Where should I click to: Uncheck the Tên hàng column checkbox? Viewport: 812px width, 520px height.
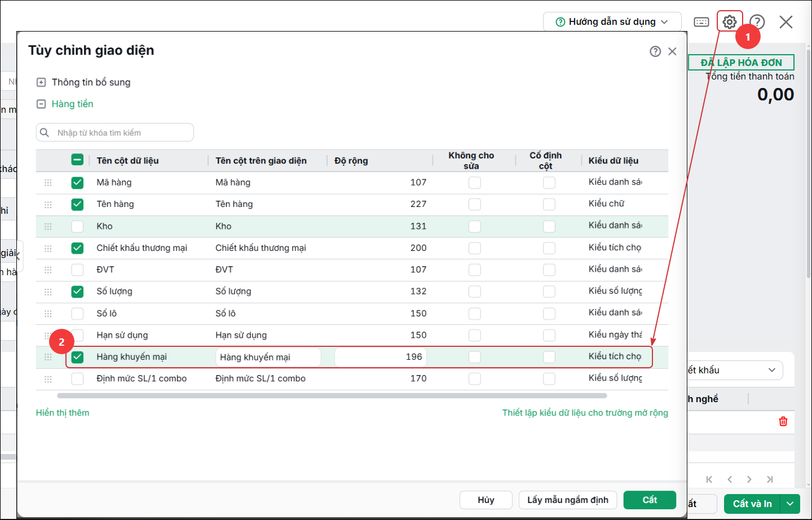[x=77, y=204]
